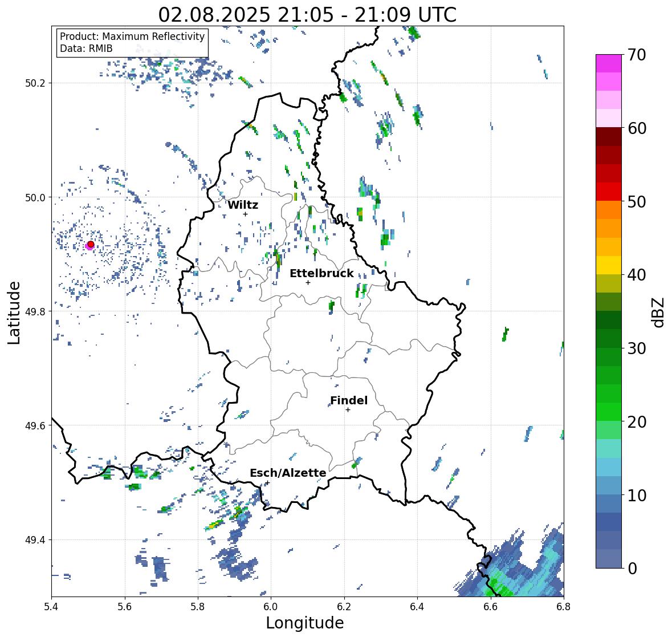Screen dimensions: 672x637
Task: Click the red swatch just above 50 dBZ
Action: pyautogui.click(x=609, y=192)
